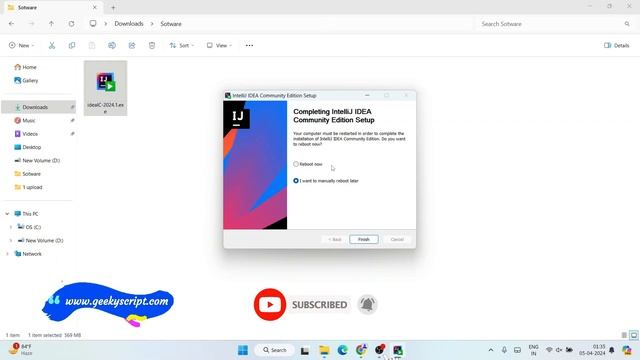Image resolution: width=640 pixels, height=360 pixels.
Task: Click the IntelliJ installer taskbar icon
Action: (398, 350)
